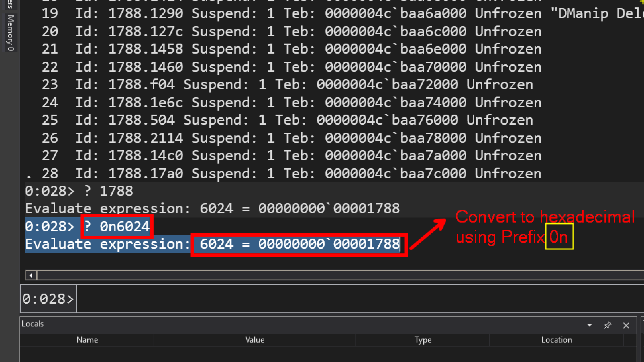Screen dimensions: 644x362
Task: Pin the Locals panel with the pushpin icon
Action: click(x=607, y=325)
